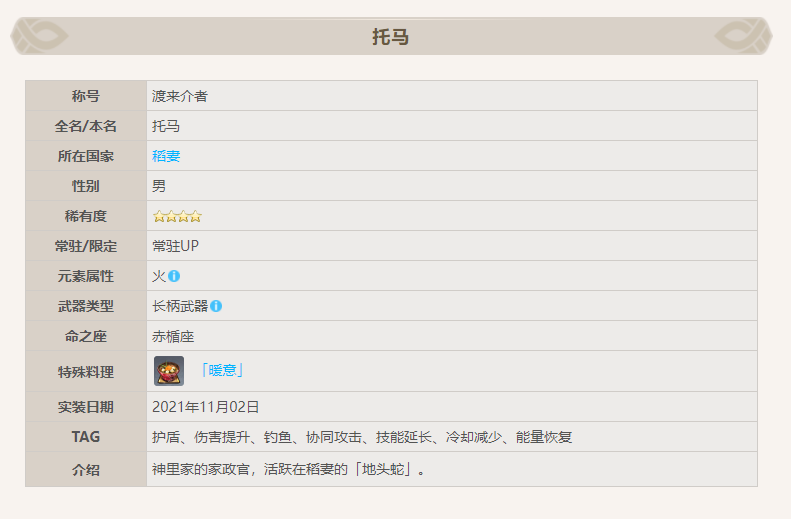791x519 pixels.
Task: Select the 元素属性 row label
Action: pyautogui.click(x=86, y=276)
